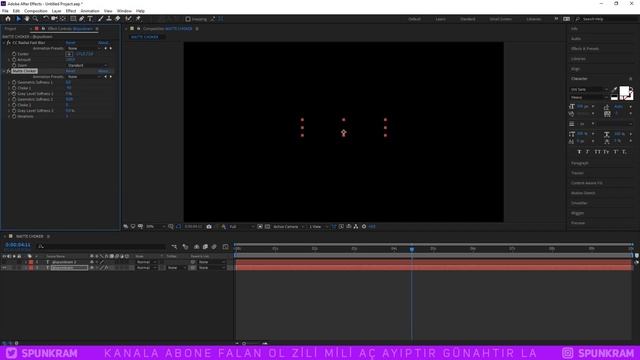Click the red label color of layer 1

pos(31,262)
